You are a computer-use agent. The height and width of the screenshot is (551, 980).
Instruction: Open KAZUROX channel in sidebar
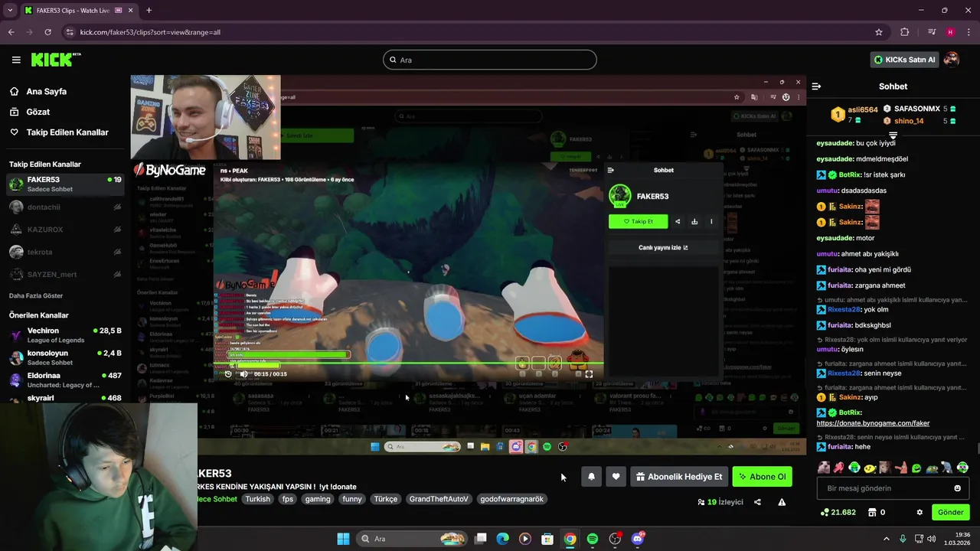[64, 230]
